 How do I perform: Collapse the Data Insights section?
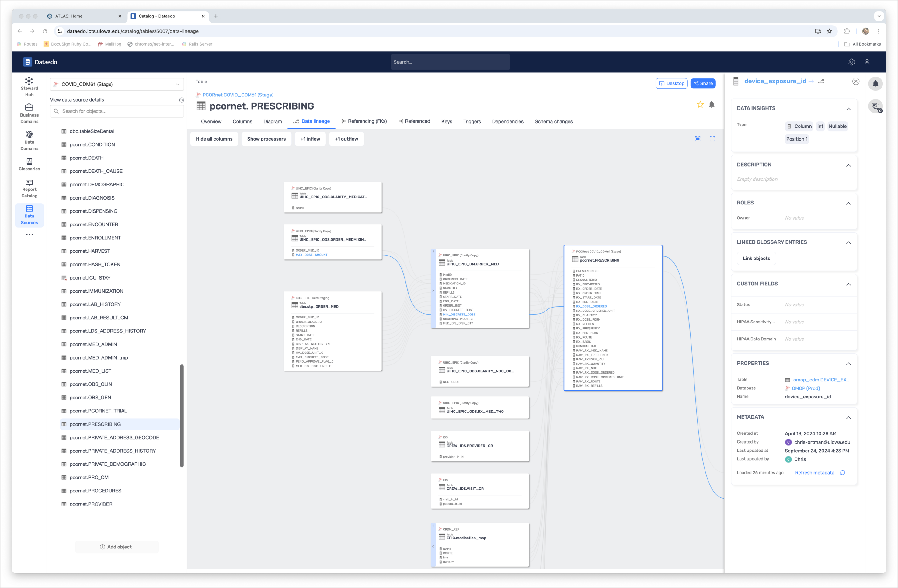848,109
